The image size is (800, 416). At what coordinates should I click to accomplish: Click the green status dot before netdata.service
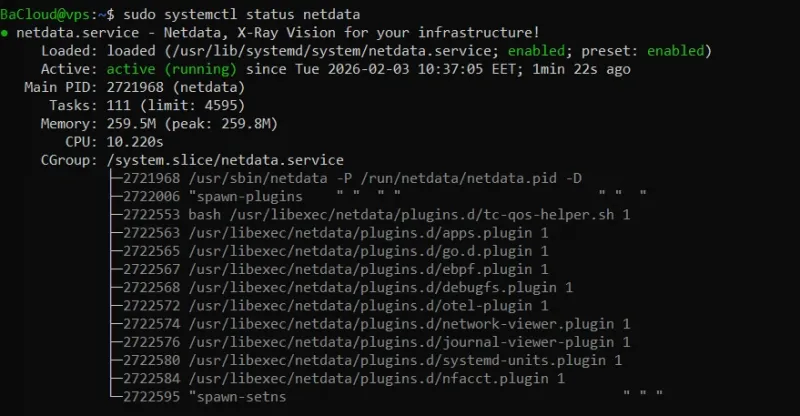click(x=6, y=33)
